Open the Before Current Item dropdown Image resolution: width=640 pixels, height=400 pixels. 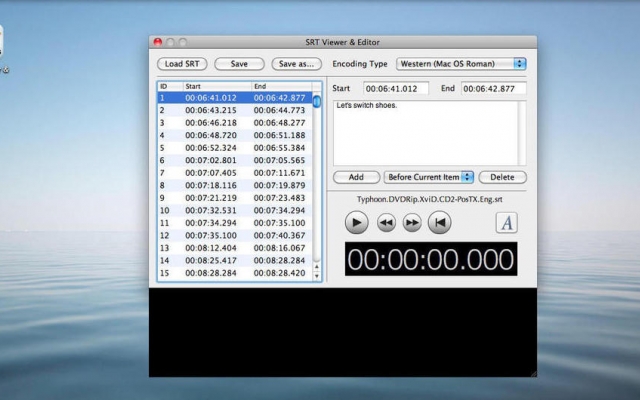tap(429, 177)
